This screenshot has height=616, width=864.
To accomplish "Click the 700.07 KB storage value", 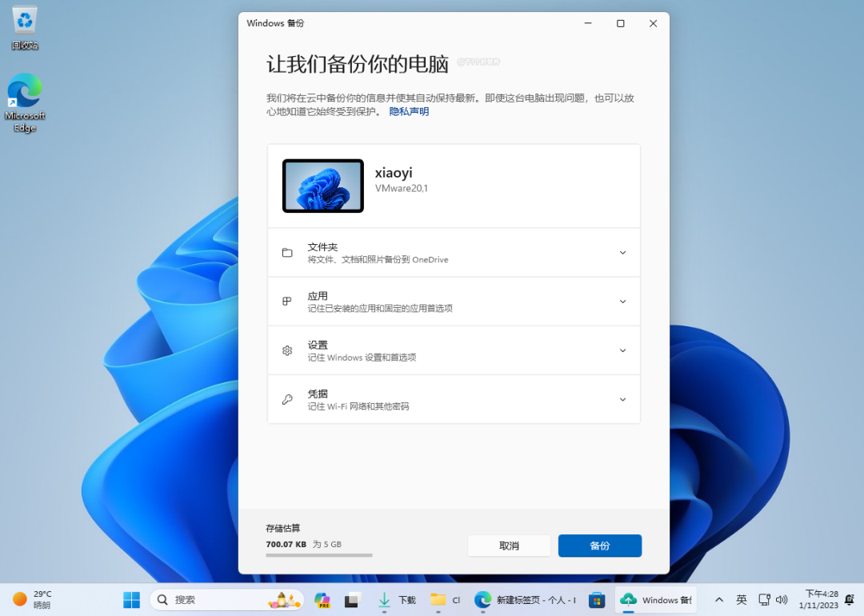I will coord(286,544).
